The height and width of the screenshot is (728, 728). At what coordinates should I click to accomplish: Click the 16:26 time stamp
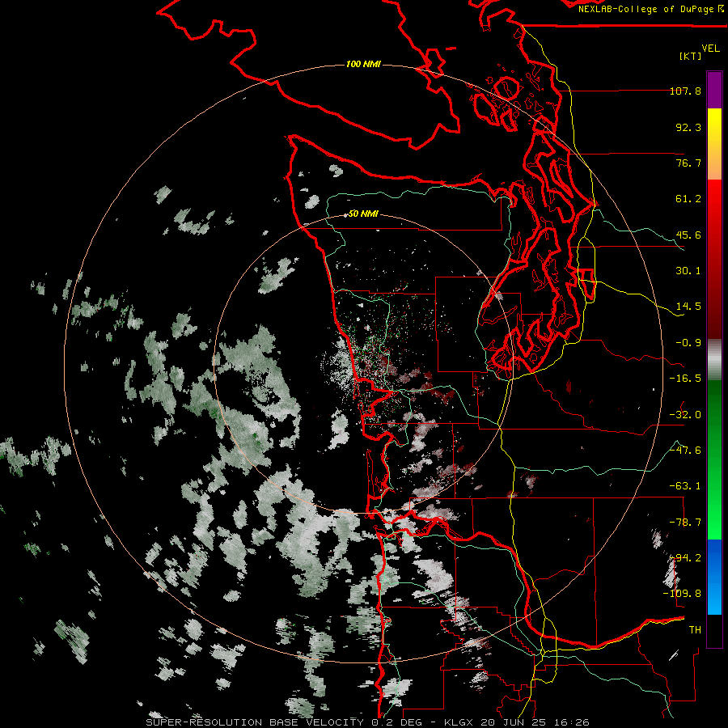click(x=572, y=722)
